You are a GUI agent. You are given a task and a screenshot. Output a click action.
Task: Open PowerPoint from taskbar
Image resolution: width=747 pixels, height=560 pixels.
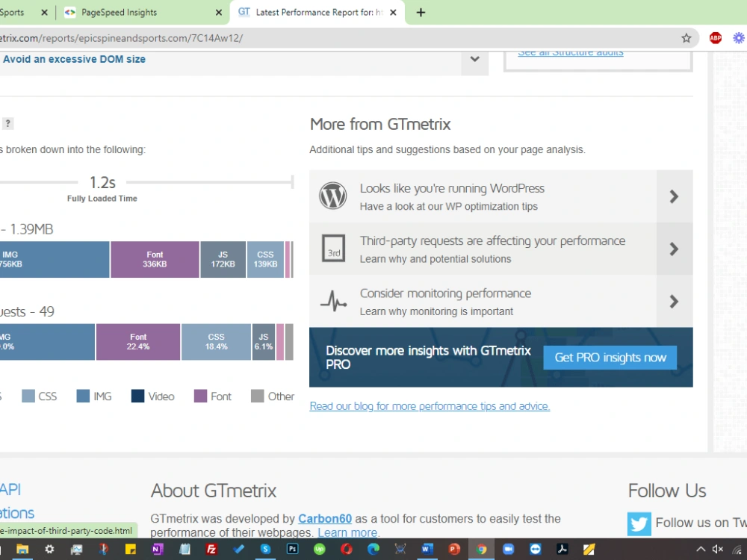454,549
